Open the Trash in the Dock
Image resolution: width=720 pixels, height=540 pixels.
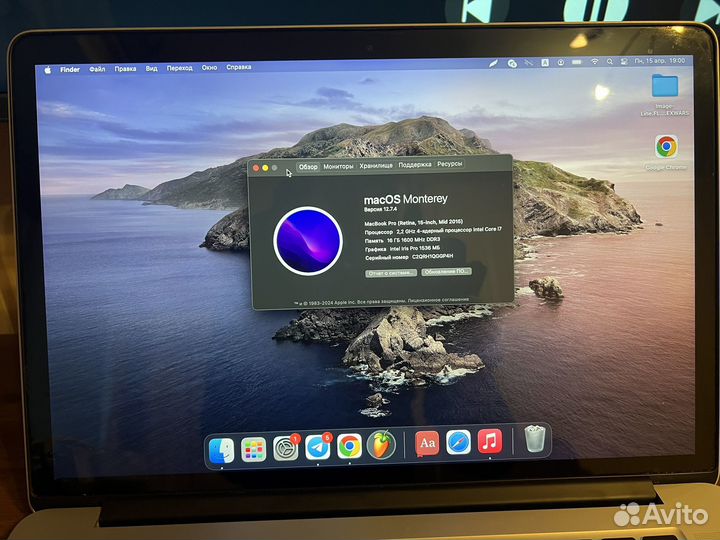(535, 439)
